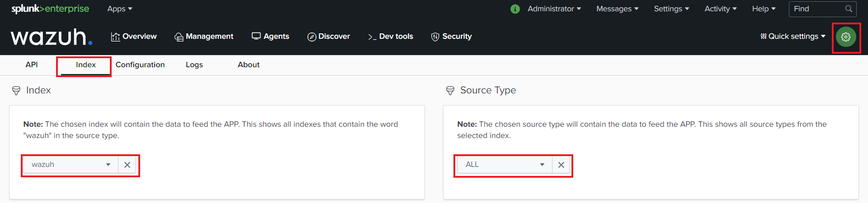Open the Discover section
The width and height of the screenshot is (868, 203).
[329, 37]
